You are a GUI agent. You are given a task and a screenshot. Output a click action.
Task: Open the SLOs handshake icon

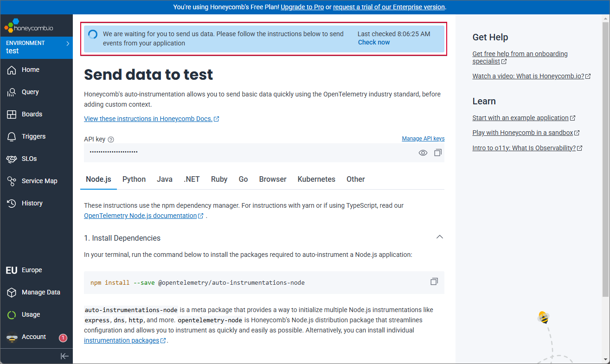12,159
